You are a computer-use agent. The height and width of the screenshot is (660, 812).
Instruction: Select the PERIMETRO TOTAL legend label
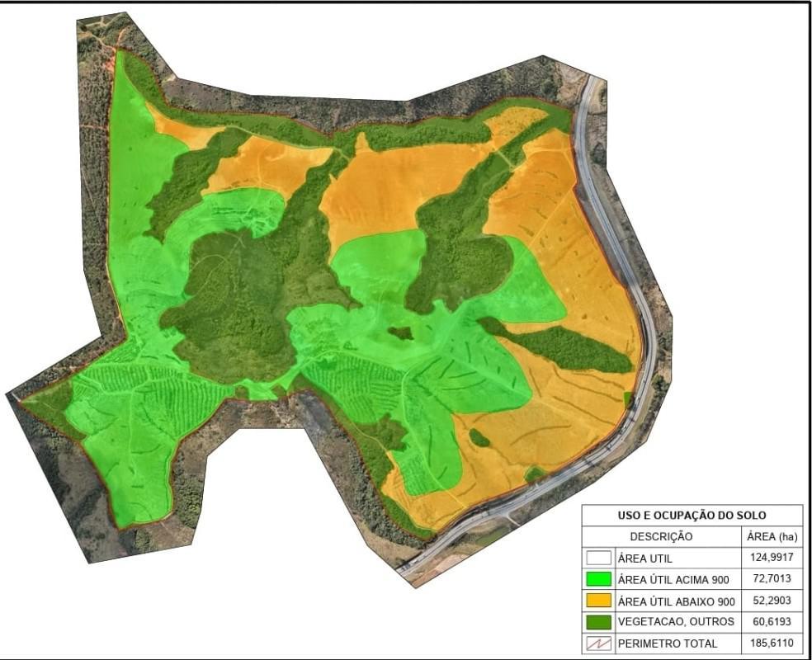coord(667,643)
